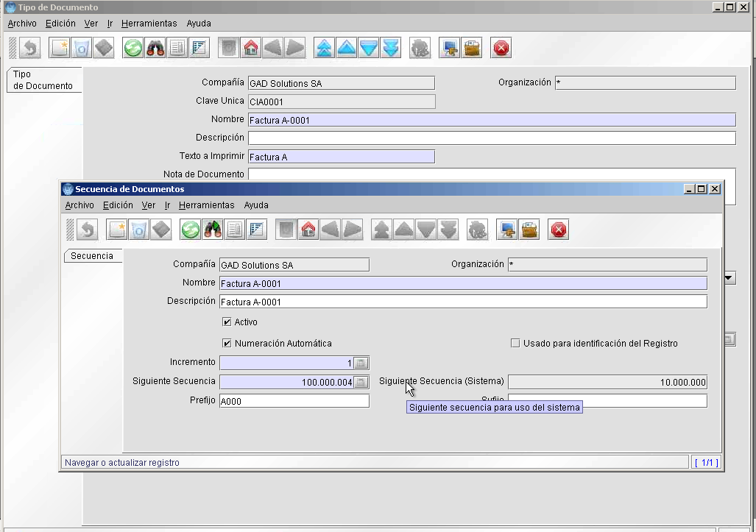Open Edición menu in Tipo de Documento window
Viewport: 756px width, 532px height.
point(60,24)
